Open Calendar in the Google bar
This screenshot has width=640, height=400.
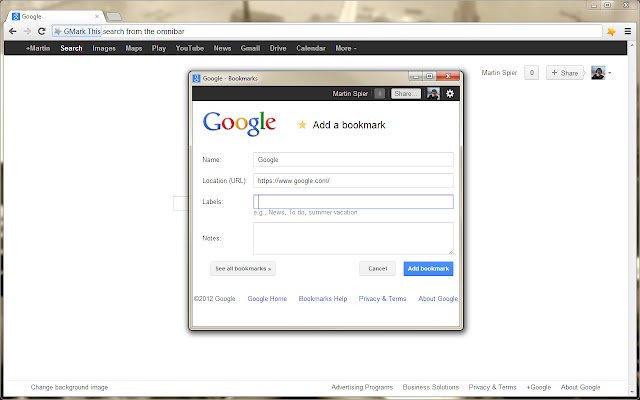point(311,48)
